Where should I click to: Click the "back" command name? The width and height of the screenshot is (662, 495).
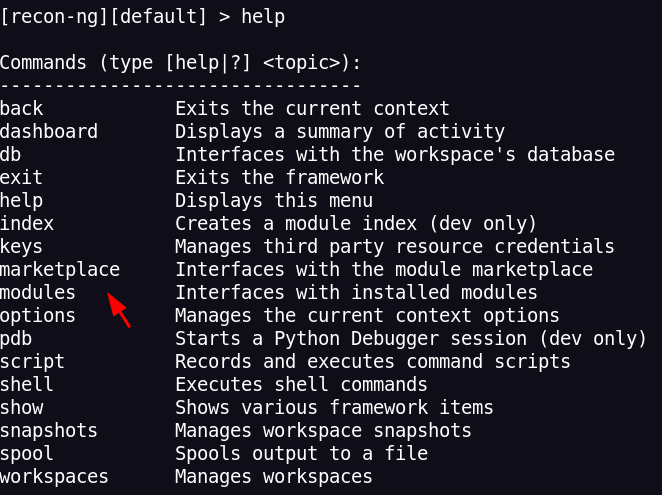tap(22, 109)
